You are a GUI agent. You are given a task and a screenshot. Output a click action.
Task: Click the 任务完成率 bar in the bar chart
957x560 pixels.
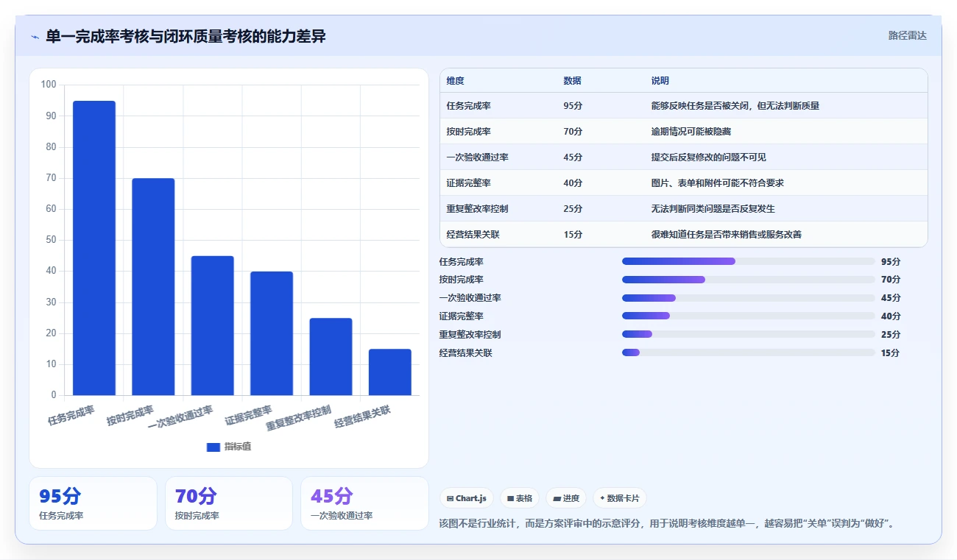pyautogui.click(x=94, y=248)
